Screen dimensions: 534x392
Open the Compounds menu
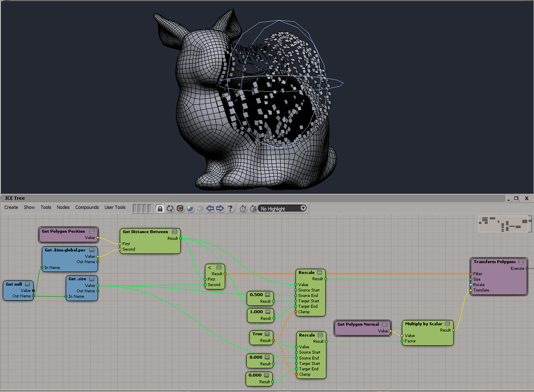(87, 207)
